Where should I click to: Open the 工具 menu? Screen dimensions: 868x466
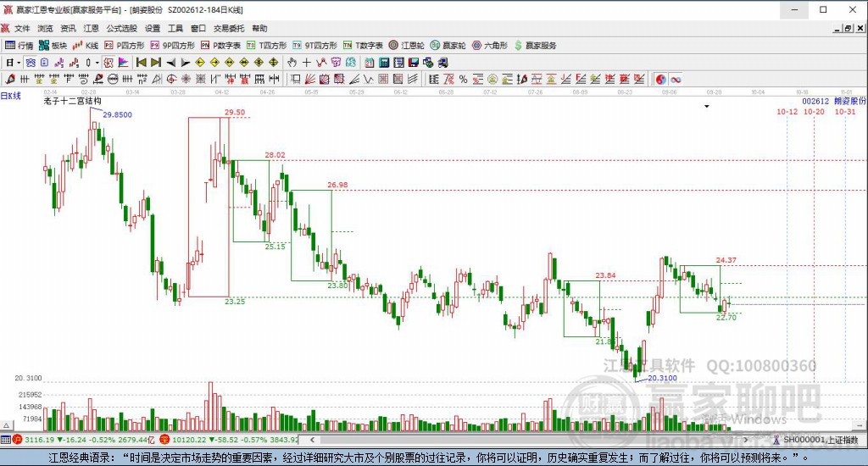pos(175,28)
